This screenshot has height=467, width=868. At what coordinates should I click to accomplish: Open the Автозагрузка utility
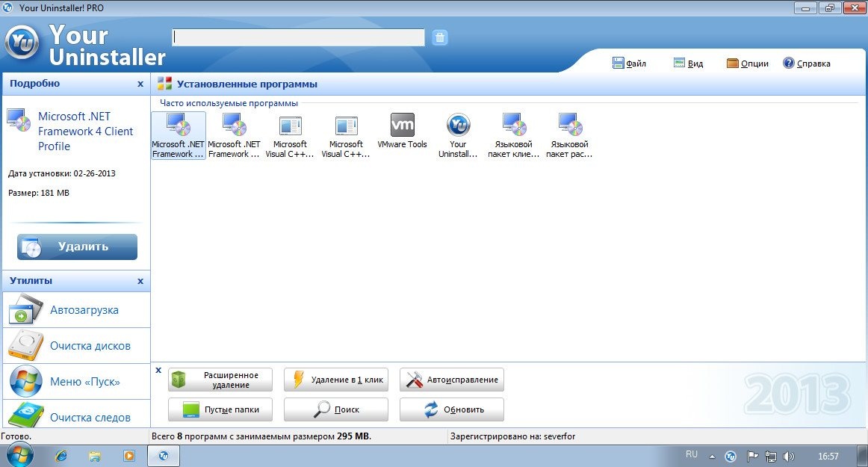pyautogui.click(x=76, y=310)
